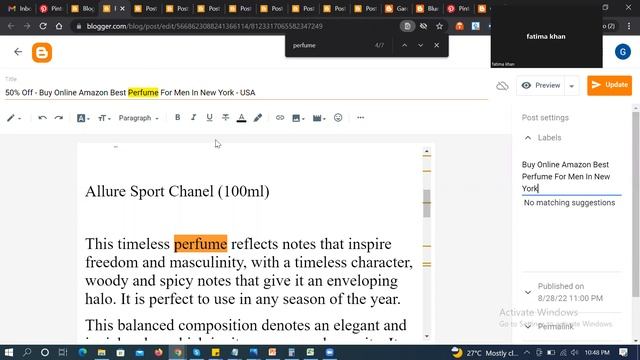Undo the last edit
640x360 pixels.
point(42,118)
